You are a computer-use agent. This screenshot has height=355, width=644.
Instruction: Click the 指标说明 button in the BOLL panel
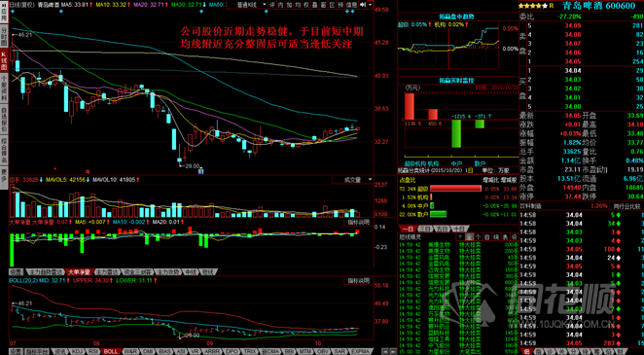(359, 281)
